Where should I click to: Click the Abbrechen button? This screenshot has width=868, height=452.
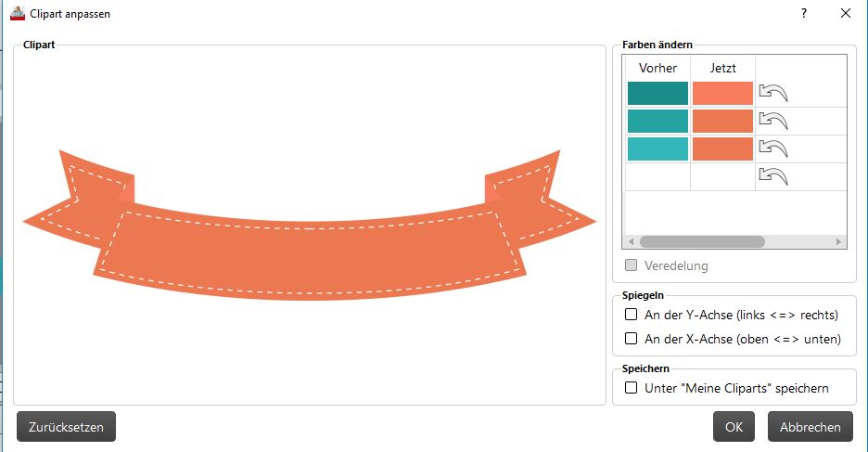pyautogui.click(x=810, y=427)
